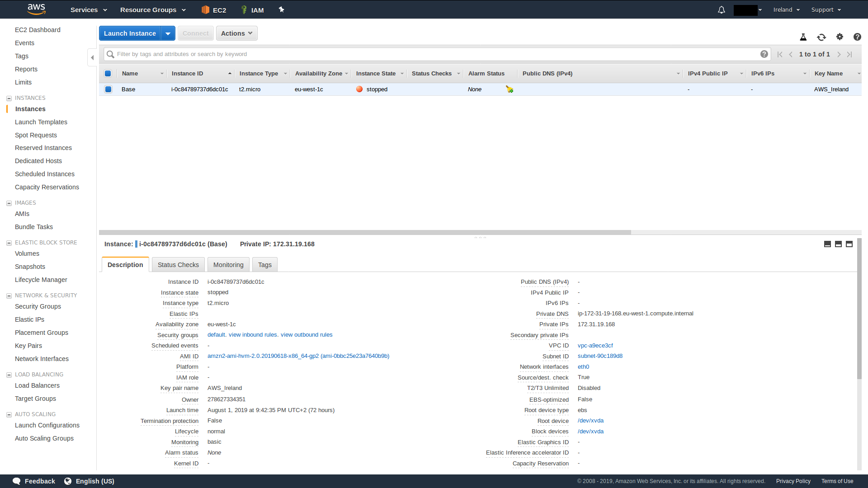Open the IAM service shortcut icon
Screen dimensions: 868x488
244,9
